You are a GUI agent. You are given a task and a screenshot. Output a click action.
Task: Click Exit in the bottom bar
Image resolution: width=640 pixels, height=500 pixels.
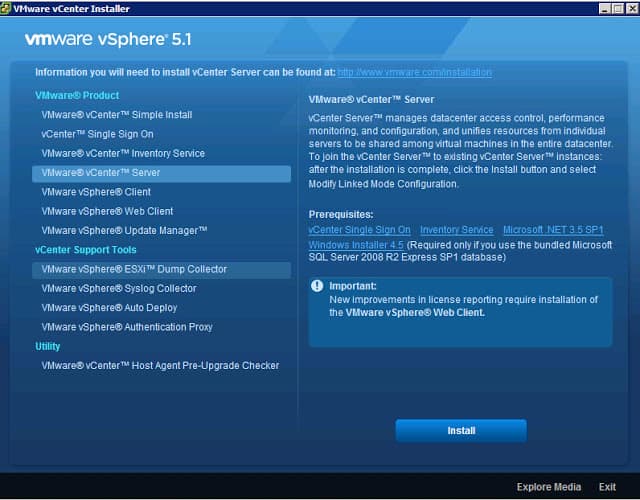pos(607,487)
